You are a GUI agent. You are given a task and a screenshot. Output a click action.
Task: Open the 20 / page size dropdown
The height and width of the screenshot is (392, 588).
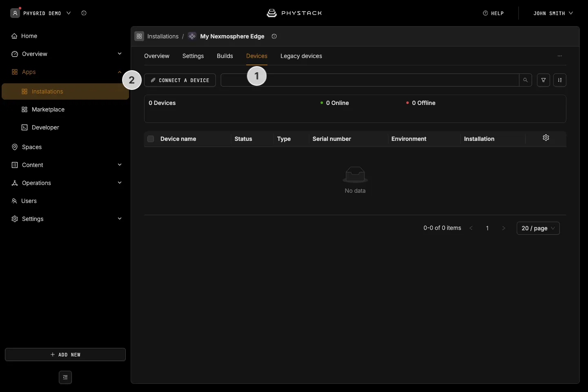[538, 228]
